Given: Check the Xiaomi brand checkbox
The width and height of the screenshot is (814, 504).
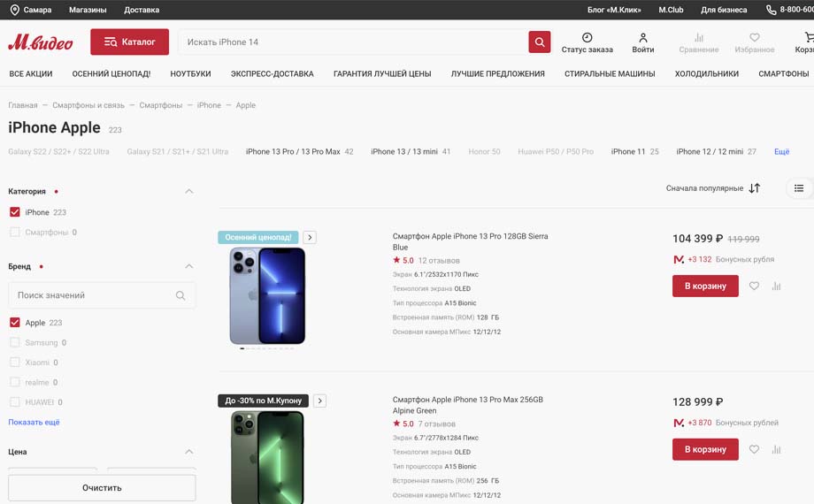Looking at the screenshot, I should 14,363.
